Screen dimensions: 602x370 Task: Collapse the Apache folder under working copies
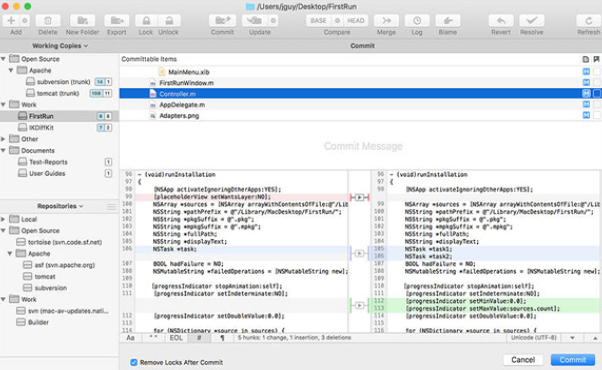coord(11,70)
